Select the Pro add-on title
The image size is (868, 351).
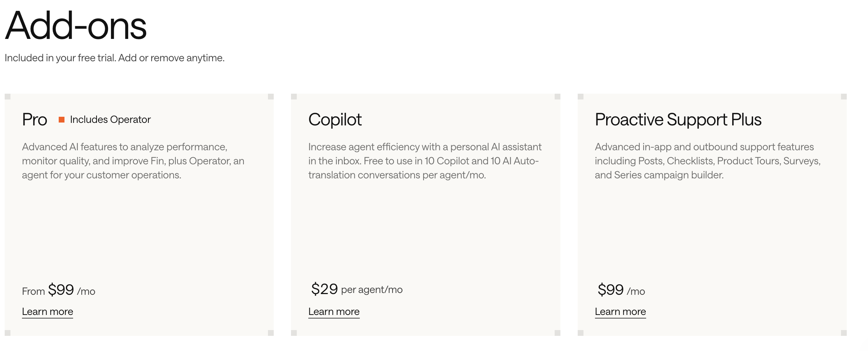click(35, 120)
